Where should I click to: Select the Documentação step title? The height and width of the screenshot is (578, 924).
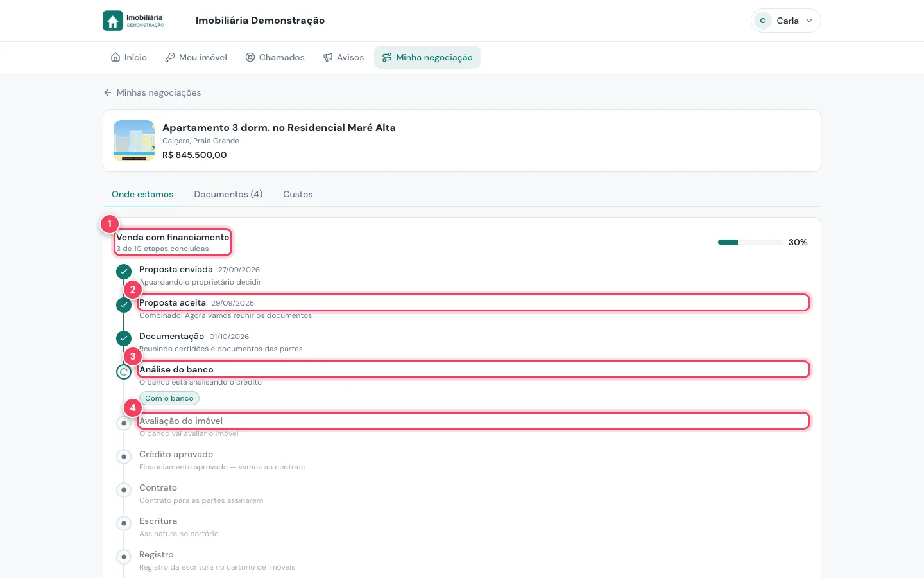(x=171, y=336)
